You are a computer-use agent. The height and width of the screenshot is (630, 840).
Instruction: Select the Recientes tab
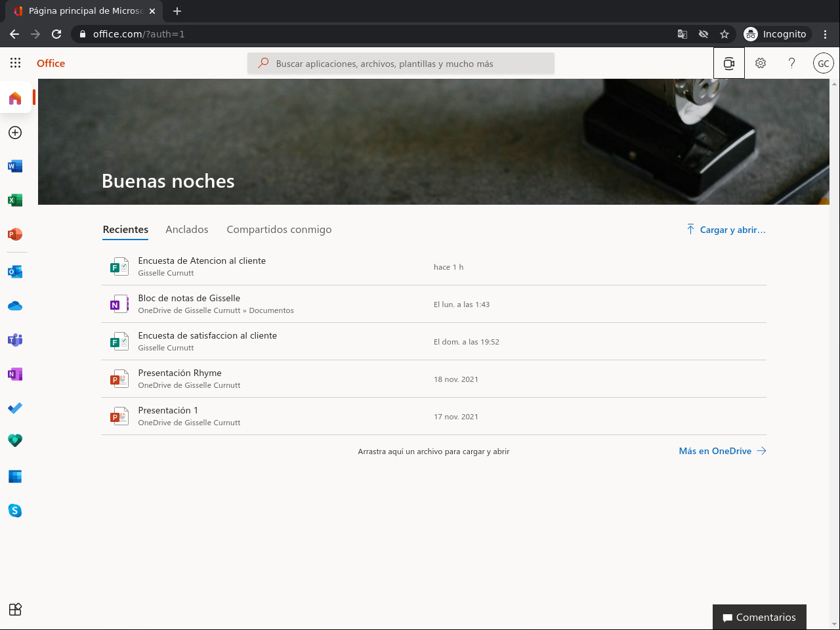[x=125, y=230]
